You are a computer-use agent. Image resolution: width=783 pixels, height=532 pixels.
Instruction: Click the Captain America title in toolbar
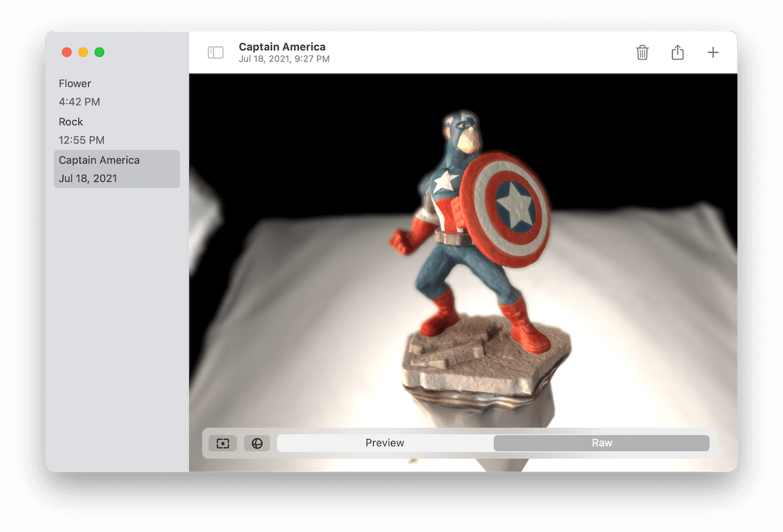point(282,47)
